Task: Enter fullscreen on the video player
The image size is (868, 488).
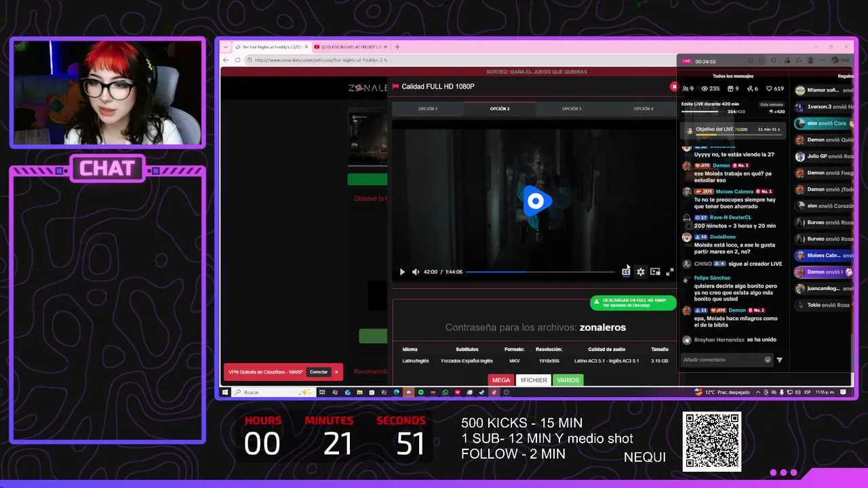Action: [669, 272]
